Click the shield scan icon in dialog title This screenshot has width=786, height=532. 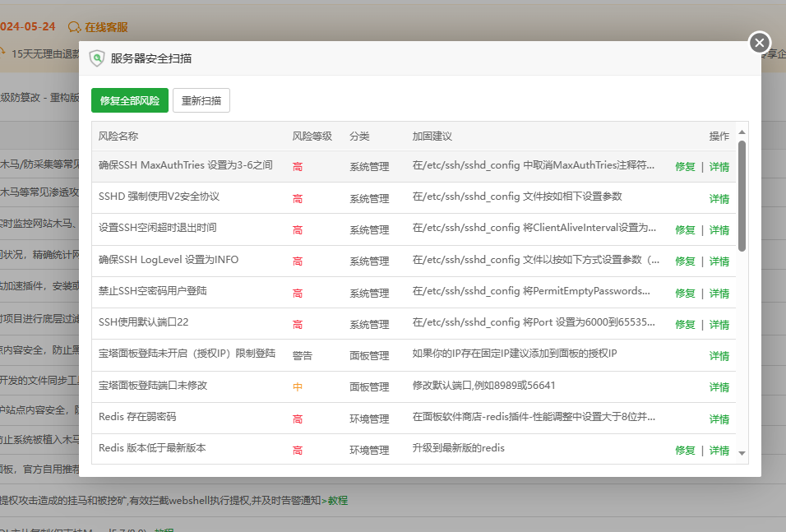click(x=97, y=58)
